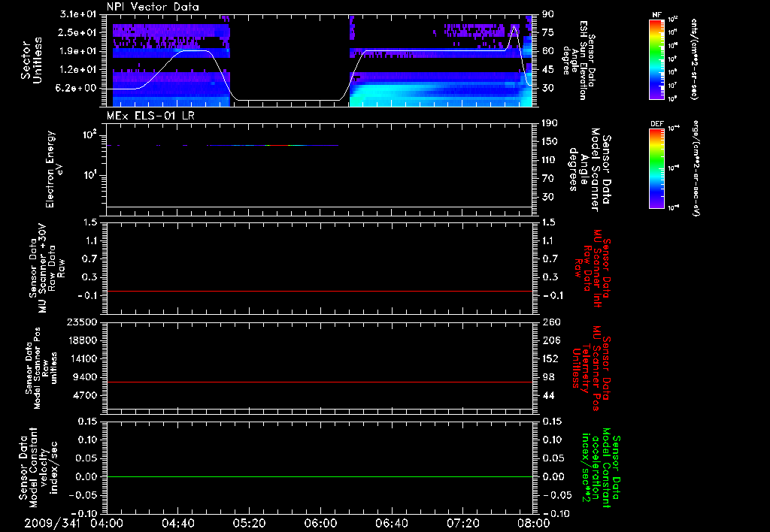Image resolution: width=770 pixels, height=532 pixels.
Task: Click the "2.5e+01" sector tick value
Action: tap(78, 32)
